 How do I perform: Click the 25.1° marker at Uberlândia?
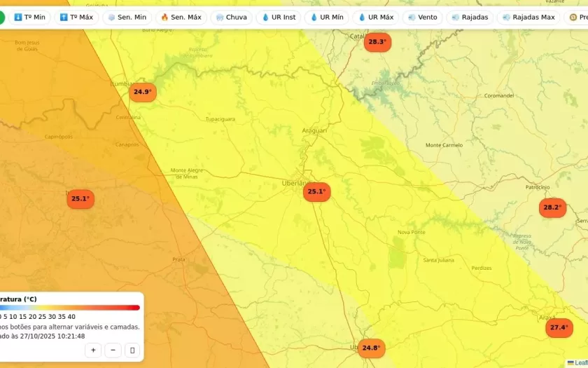[x=316, y=192]
